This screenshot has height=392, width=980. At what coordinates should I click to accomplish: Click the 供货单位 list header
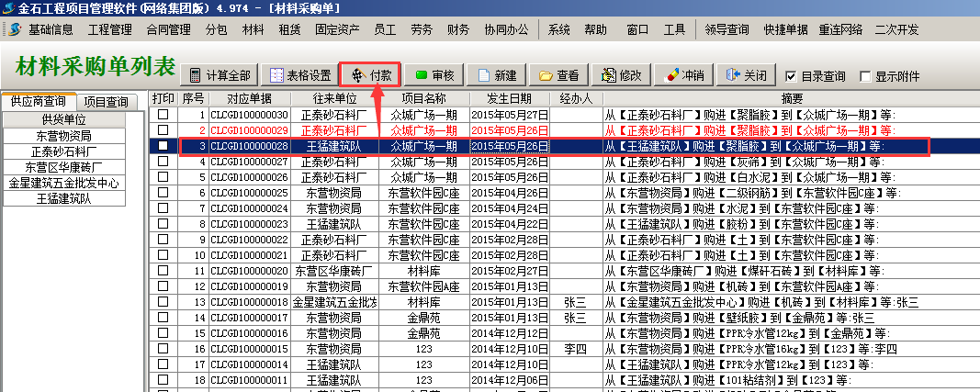[x=63, y=119]
